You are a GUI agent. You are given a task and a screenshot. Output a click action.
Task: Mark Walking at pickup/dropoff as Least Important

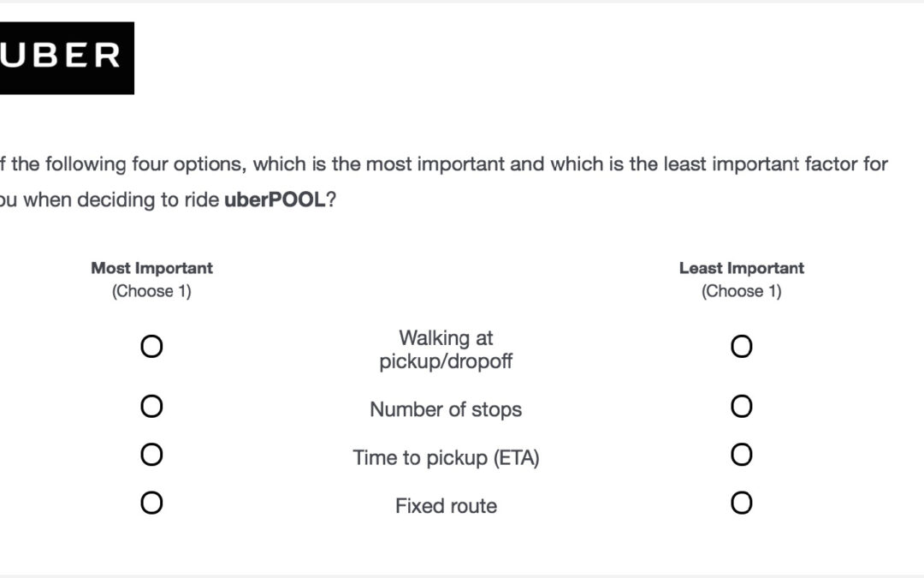[x=741, y=346]
